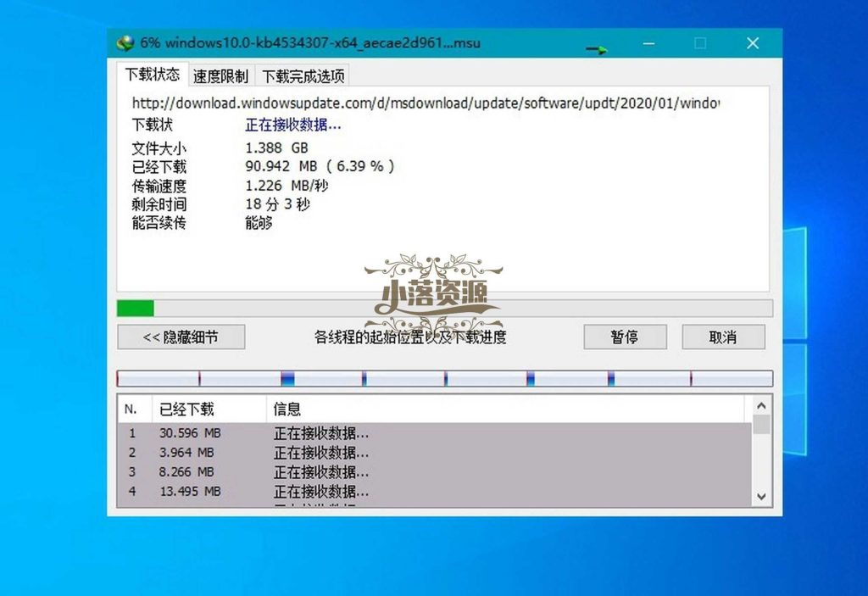Click the thread list scrollbar thumb
The width and height of the screenshot is (868, 596).
[761, 425]
